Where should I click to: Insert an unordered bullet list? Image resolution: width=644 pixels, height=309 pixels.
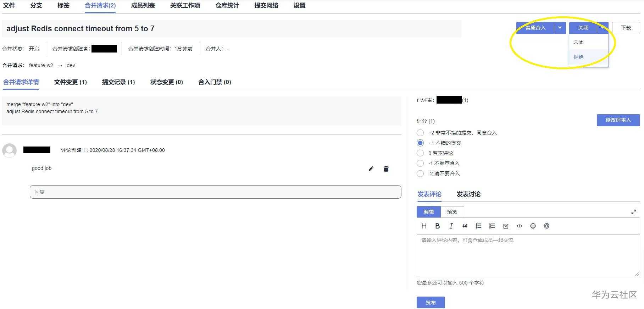478,226
